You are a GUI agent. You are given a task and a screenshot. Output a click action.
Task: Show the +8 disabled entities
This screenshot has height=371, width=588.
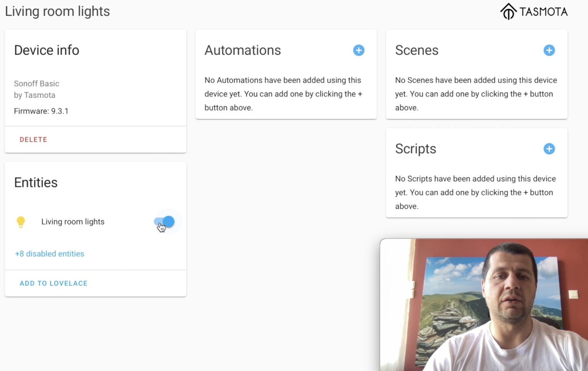point(49,254)
